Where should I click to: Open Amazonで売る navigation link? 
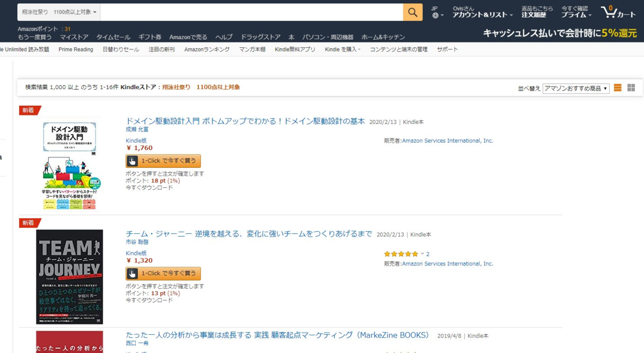(x=188, y=37)
